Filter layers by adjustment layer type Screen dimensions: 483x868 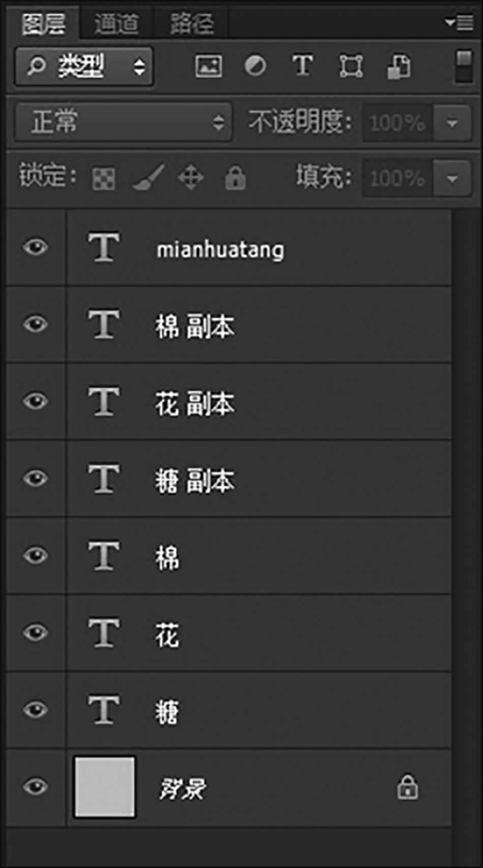pos(255,66)
